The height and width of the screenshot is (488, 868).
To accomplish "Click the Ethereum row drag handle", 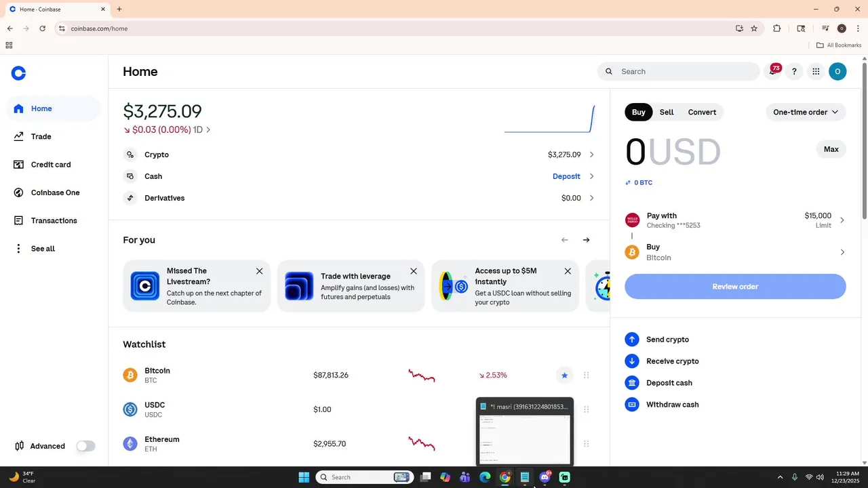I will click(x=587, y=444).
